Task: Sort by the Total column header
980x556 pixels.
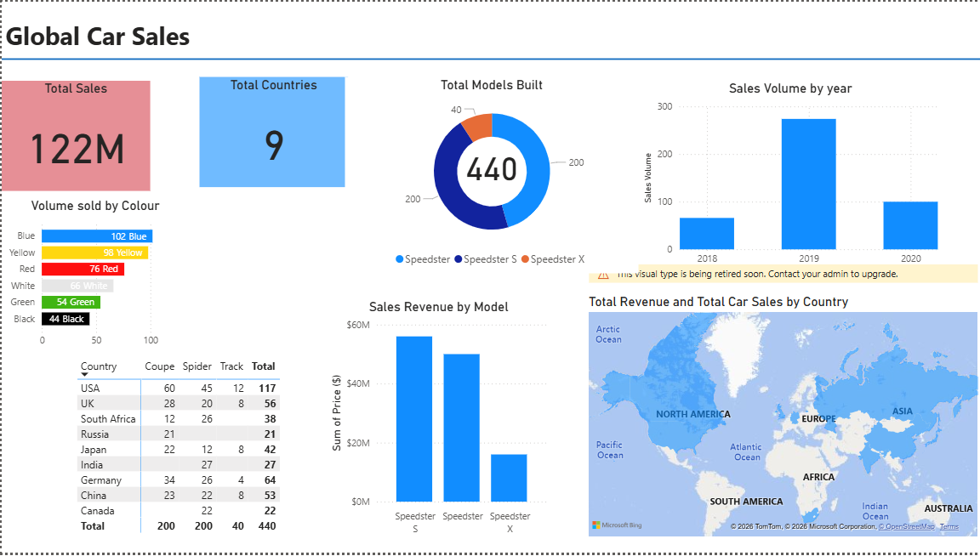Action: pos(263,366)
